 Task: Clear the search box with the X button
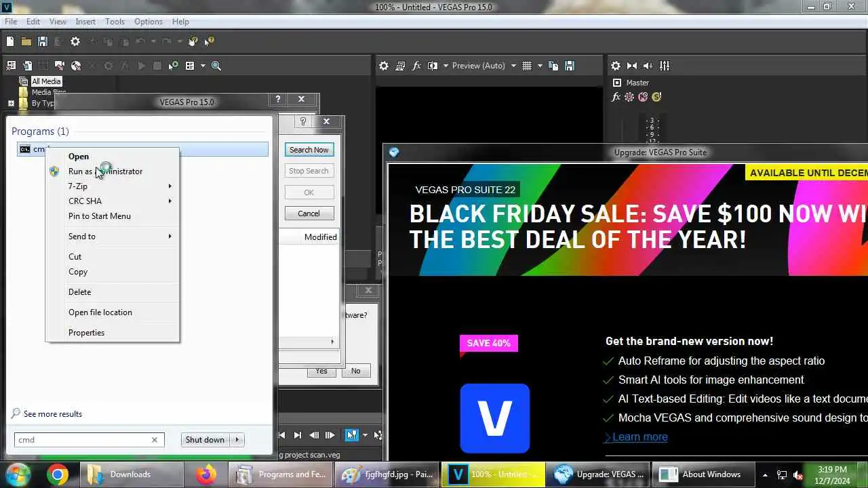point(155,440)
